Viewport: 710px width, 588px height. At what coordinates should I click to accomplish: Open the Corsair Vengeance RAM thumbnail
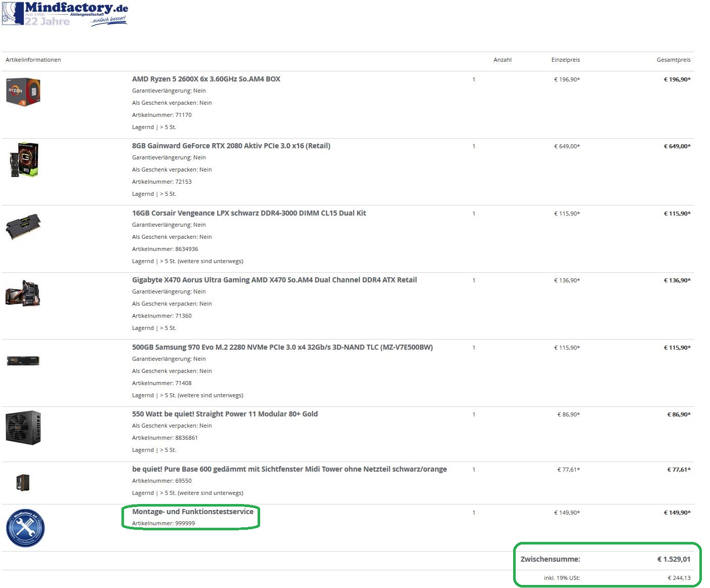click(x=23, y=226)
